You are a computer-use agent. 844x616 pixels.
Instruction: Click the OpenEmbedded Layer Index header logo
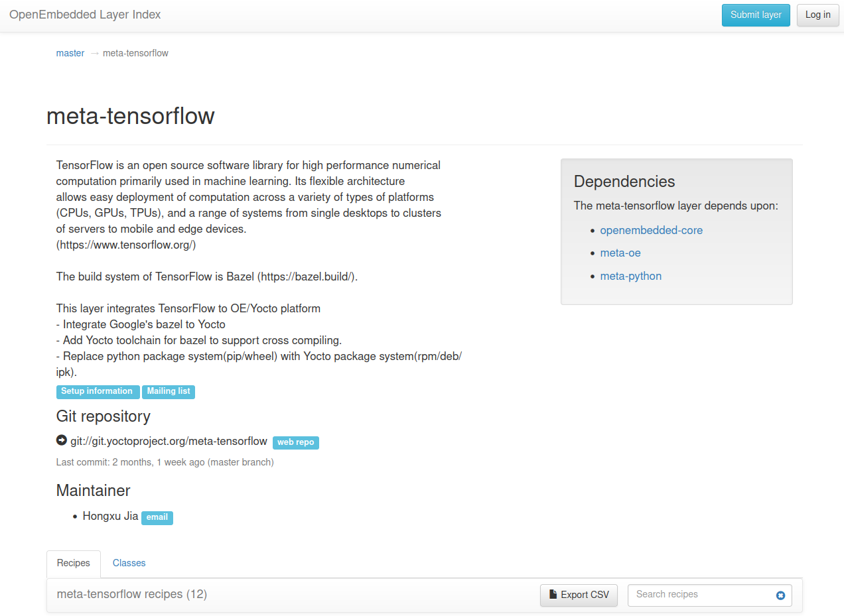[84, 14]
